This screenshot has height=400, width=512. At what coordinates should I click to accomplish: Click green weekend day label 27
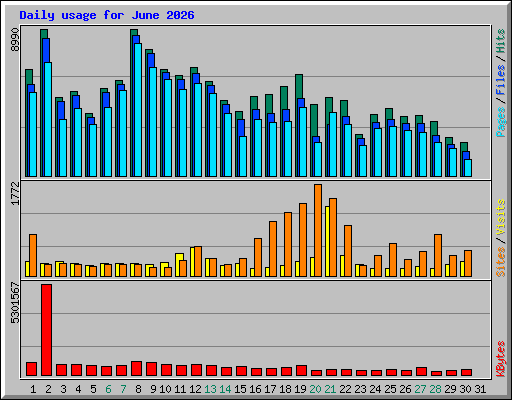pyautogui.click(x=420, y=389)
